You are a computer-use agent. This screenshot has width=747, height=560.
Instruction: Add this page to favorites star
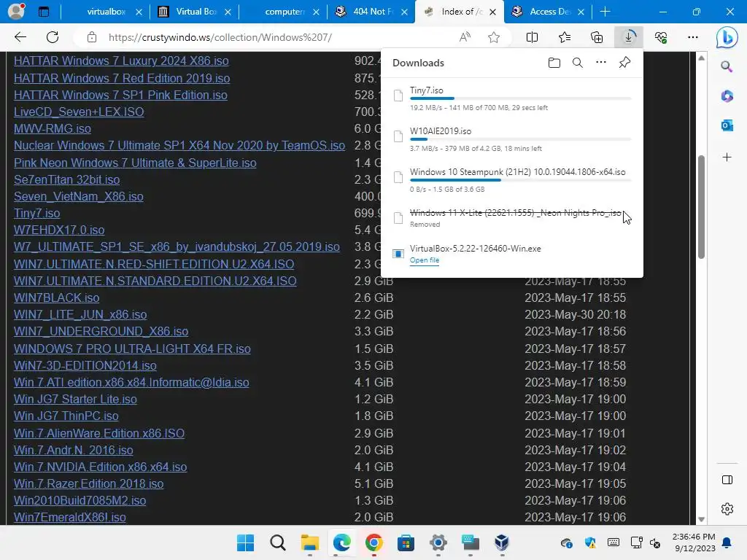494,37
